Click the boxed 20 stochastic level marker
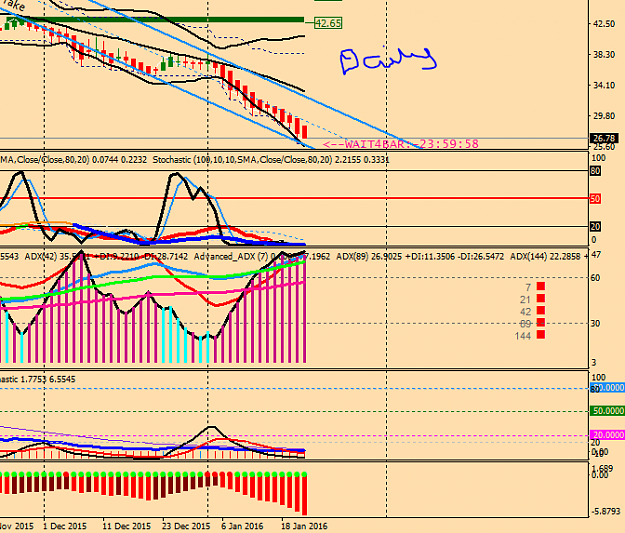This screenshot has height=533, width=625. point(595,226)
